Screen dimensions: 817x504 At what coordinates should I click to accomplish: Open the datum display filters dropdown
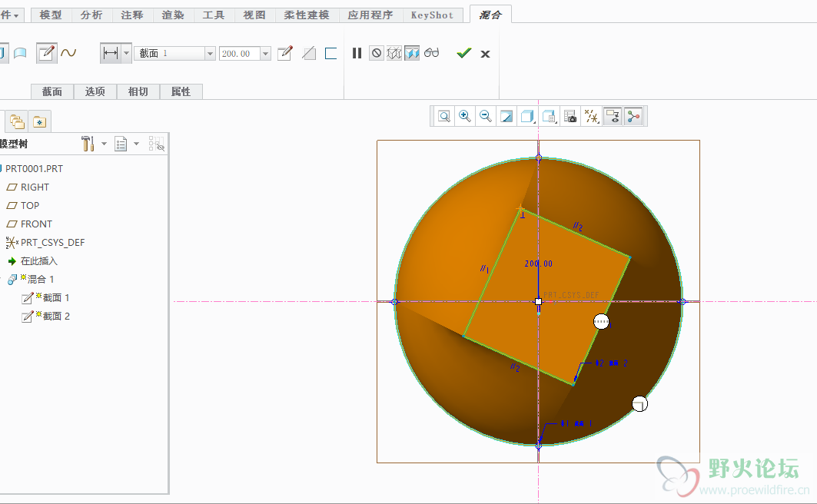click(591, 116)
